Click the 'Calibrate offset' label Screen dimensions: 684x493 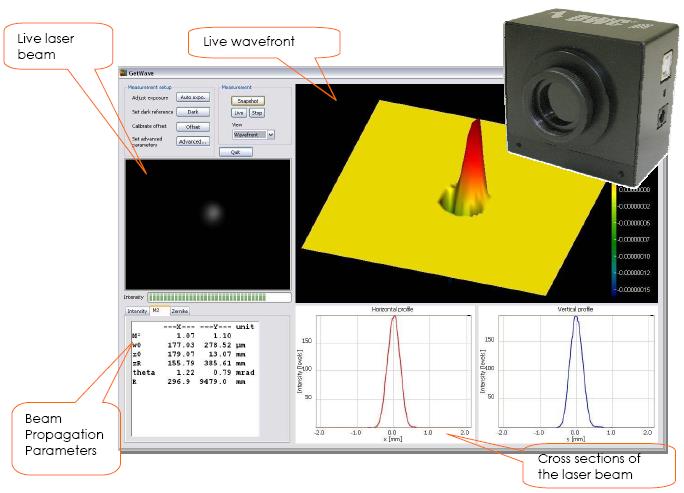(x=149, y=126)
